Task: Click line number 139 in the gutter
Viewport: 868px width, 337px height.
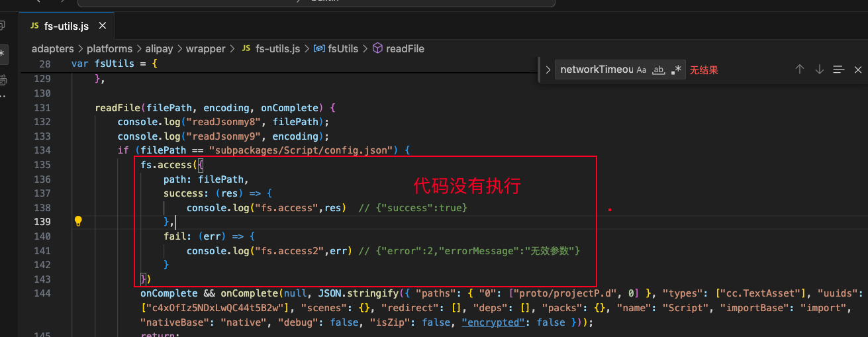Action: (42, 222)
